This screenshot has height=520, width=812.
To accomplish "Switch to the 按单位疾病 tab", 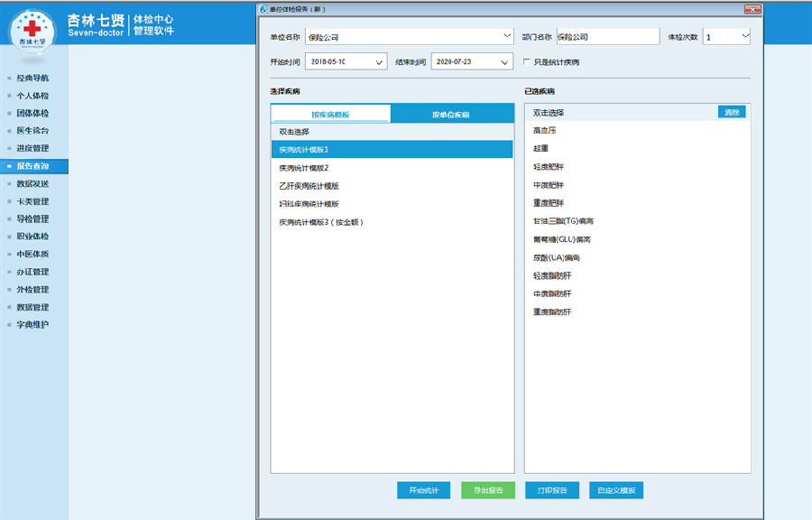I will (450, 115).
